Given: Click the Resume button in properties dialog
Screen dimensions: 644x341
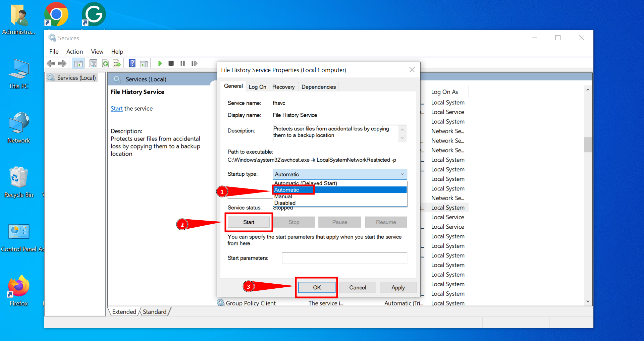Looking at the screenshot, I should coord(386,222).
